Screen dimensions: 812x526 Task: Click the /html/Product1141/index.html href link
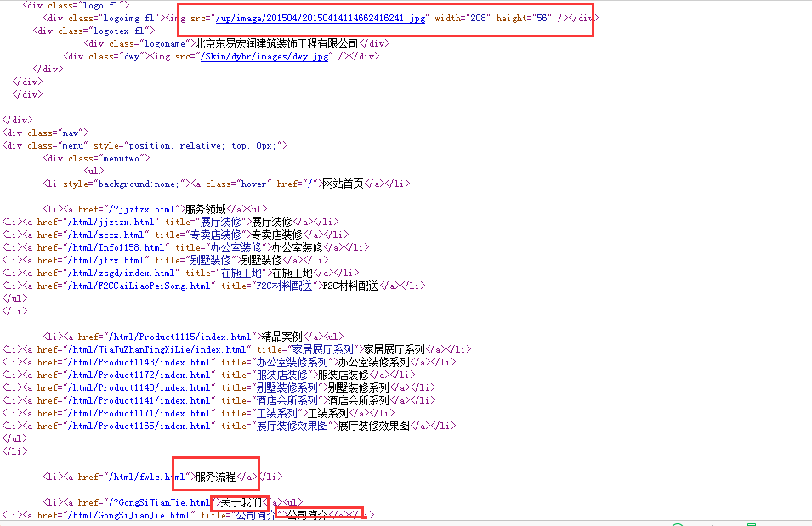click(126, 400)
